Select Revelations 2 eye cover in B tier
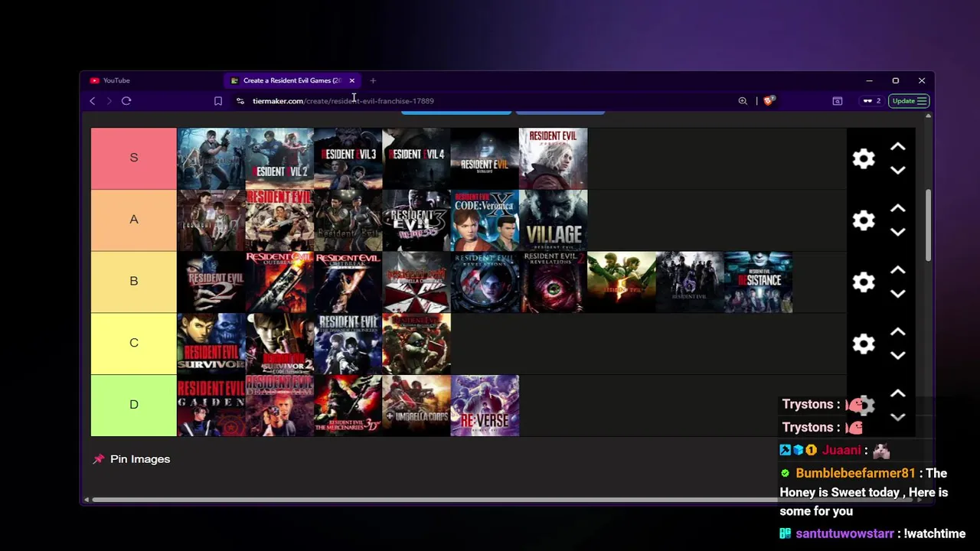 tap(553, 282)
